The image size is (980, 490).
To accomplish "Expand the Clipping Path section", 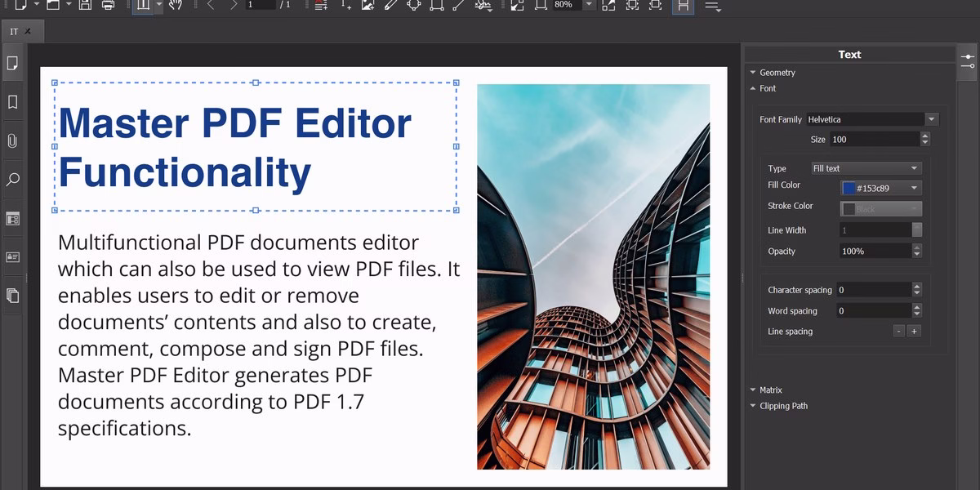I will click(x=779, y=406).
